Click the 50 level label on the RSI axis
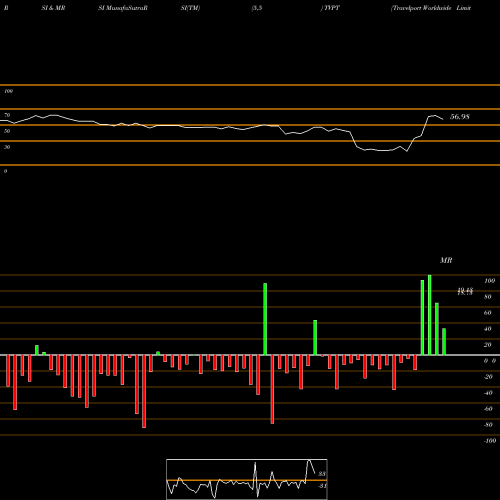This screenshot has height=500, width=500. (x=7, y=131)
